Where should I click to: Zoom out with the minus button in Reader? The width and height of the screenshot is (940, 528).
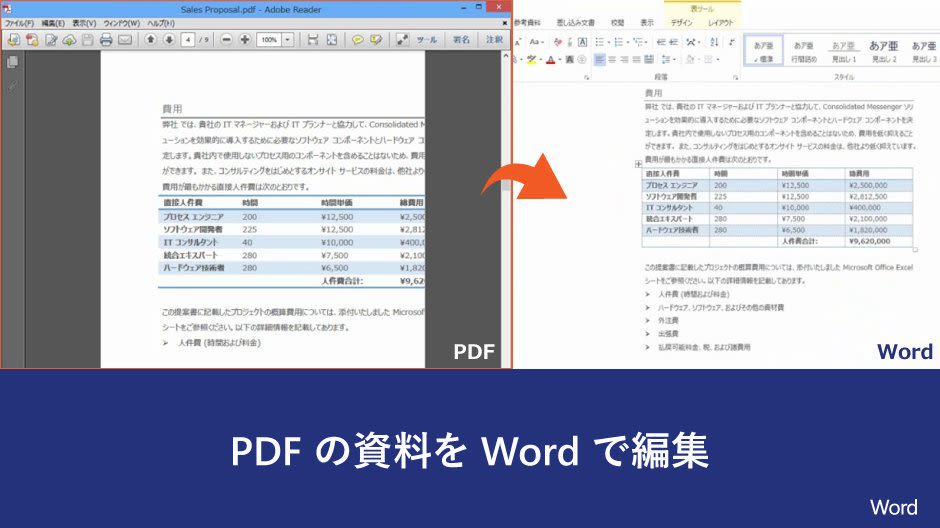227,40
